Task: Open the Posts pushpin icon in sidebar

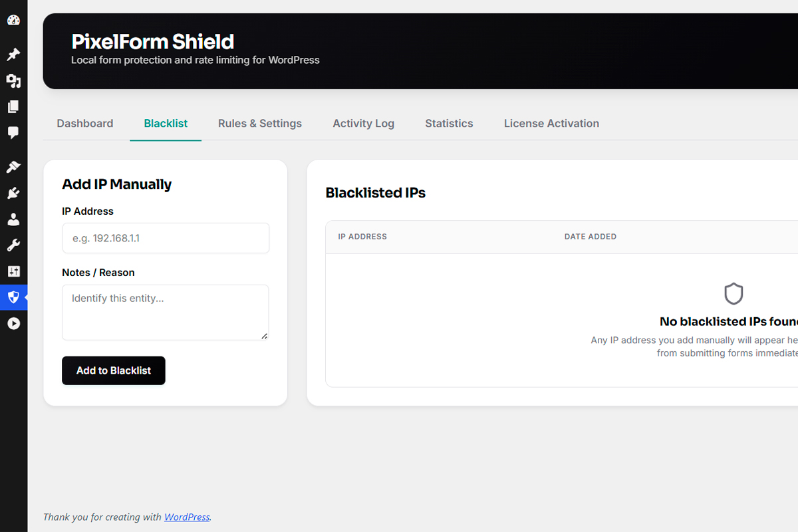Action: pos(13,54)
